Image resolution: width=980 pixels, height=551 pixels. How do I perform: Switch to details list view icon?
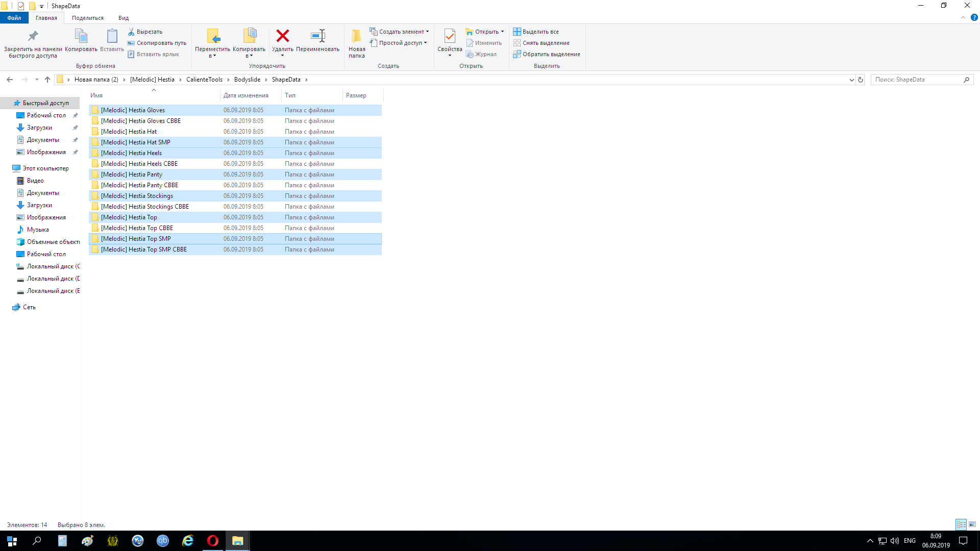(x=961, y=524)
